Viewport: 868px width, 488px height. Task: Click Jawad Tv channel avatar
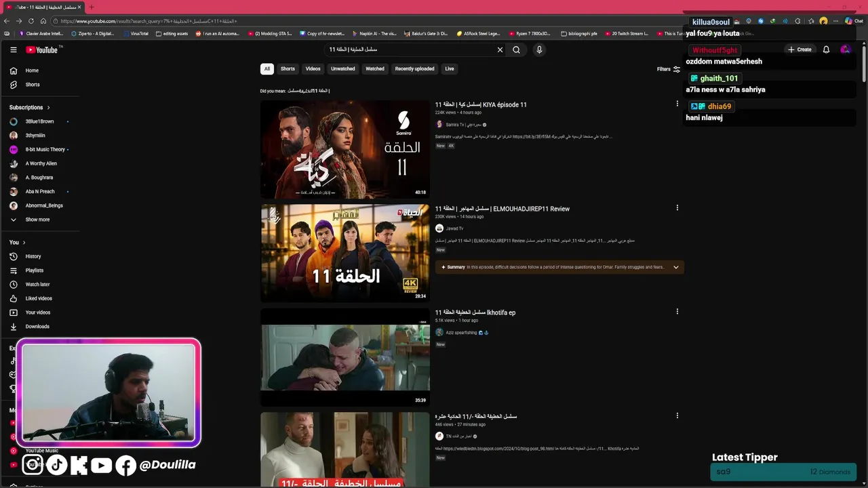(x=439, y=228)
